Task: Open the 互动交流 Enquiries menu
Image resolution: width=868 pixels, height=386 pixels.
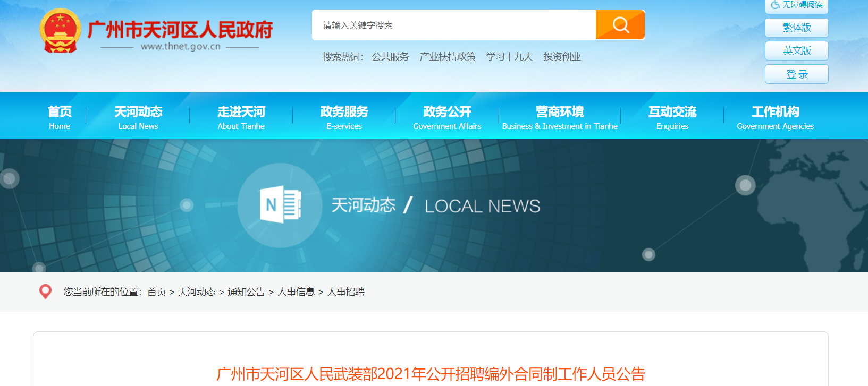Action: click(x=672, y=117)
